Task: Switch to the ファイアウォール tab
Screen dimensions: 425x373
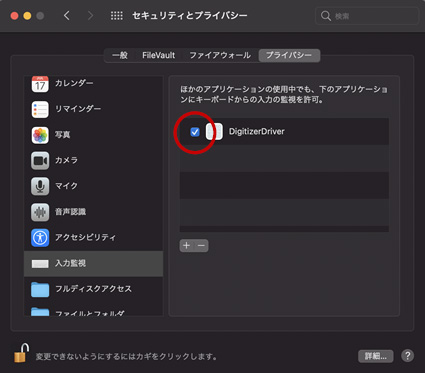Action: tap(220, 55)
